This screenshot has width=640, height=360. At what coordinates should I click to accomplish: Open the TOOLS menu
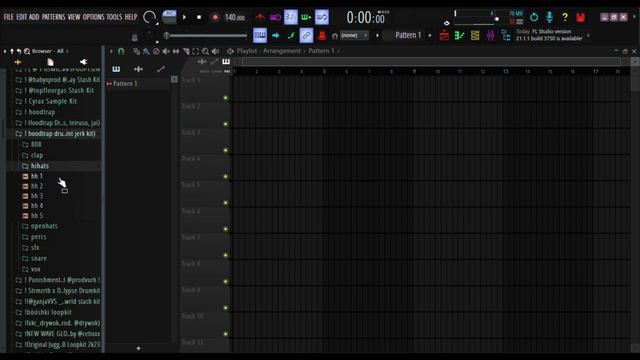(x=114, y=17)
